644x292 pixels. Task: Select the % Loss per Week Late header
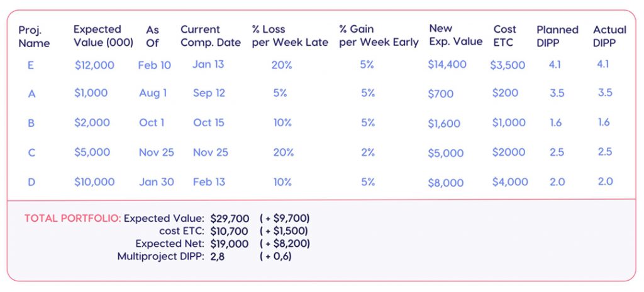pos(290,36)
